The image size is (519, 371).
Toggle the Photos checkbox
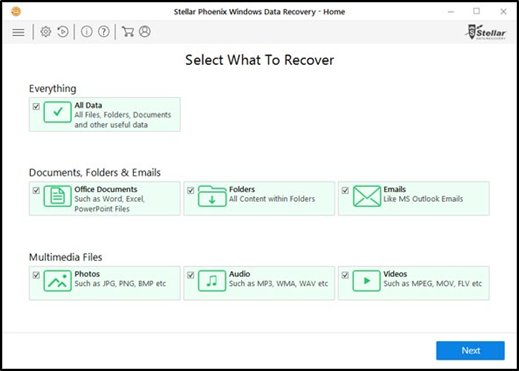pyautogui.click(x=36, y=275)
